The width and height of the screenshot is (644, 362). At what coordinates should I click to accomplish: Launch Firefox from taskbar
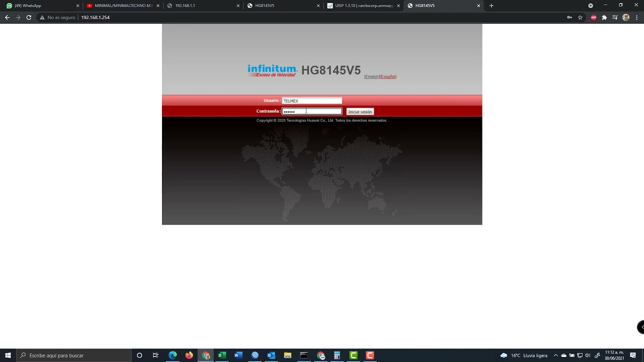[x=189, y=355]
